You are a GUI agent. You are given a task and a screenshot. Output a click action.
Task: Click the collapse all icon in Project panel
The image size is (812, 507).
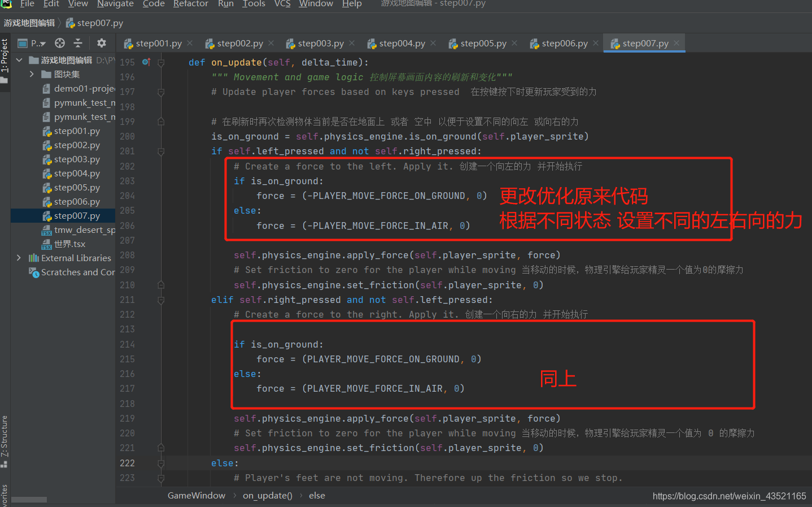coord(78,44)
